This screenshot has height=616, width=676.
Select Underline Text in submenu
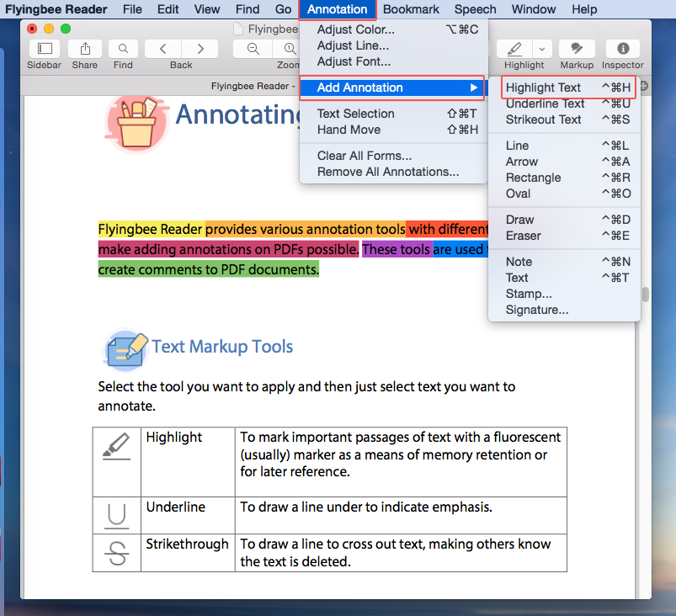point(564,104)
